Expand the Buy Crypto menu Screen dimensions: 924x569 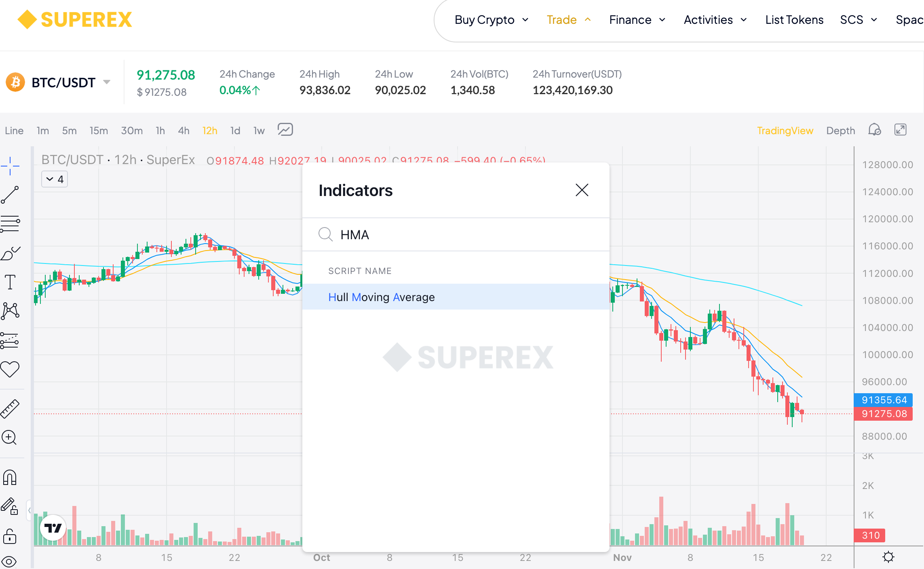pyautogui.click(x=491, y=20)
